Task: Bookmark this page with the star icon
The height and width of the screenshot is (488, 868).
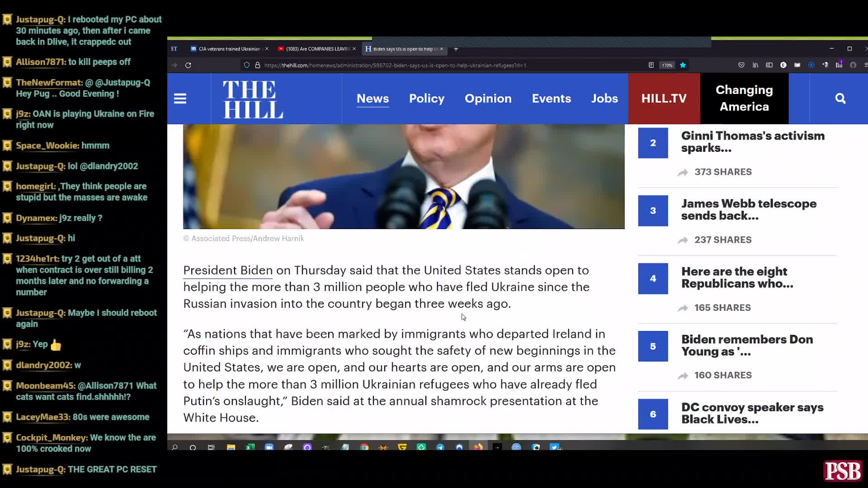Action: coord(683,65)
